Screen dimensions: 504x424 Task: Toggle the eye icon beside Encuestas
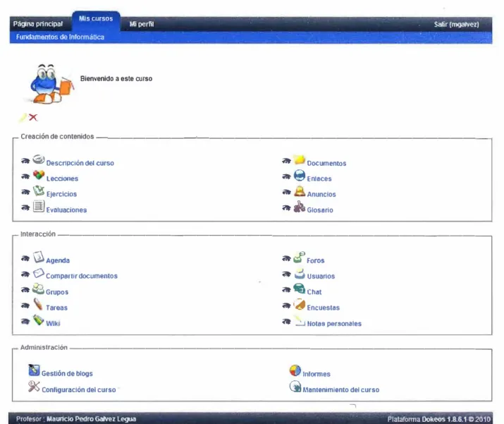pyautogui.click(x=286, y=305)
